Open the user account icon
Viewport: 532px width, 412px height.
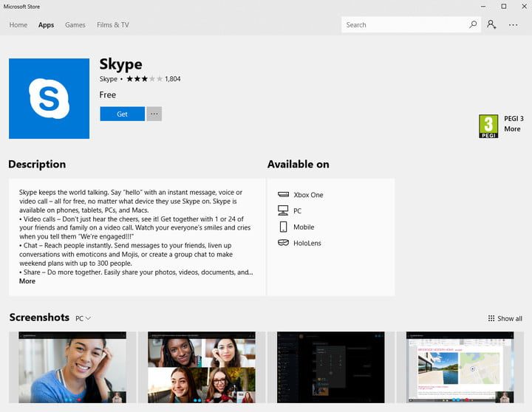click(x=491, y=24)
